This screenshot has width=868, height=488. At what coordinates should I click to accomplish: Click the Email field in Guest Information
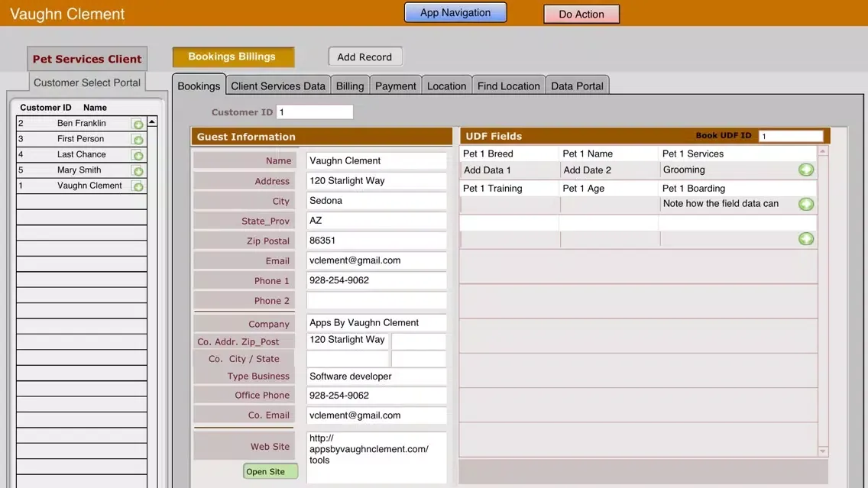(376, 260)
